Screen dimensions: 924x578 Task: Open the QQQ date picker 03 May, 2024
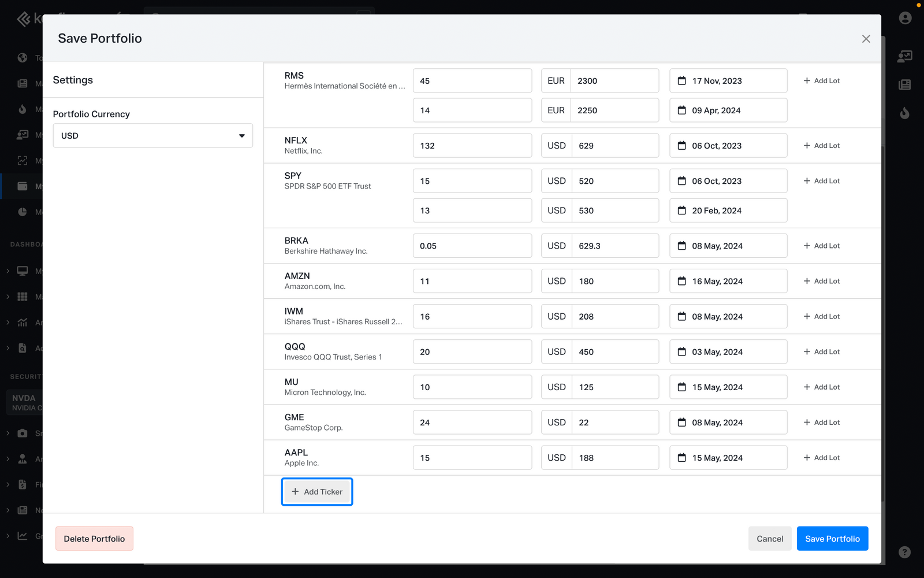(x=728, y=352)
